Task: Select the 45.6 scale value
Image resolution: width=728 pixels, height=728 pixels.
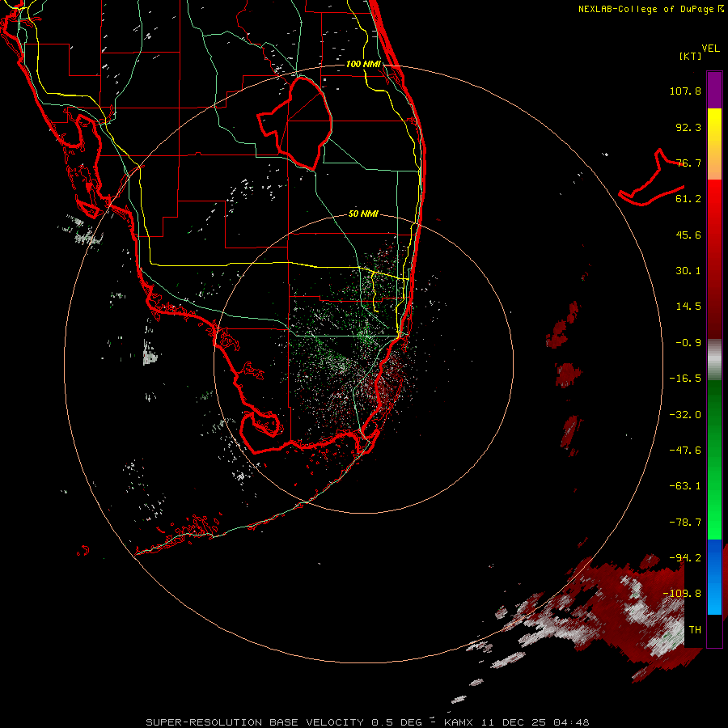Action: [688, 235]
